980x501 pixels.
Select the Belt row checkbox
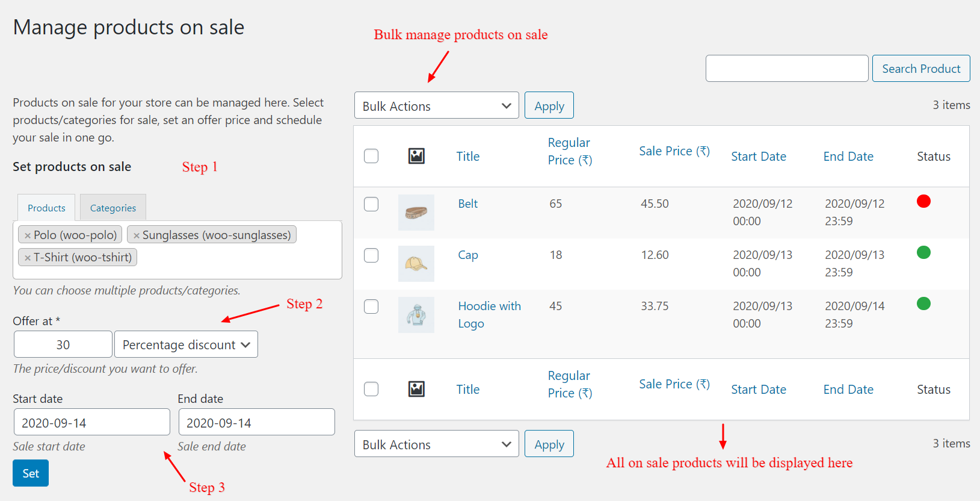point(371,204)
